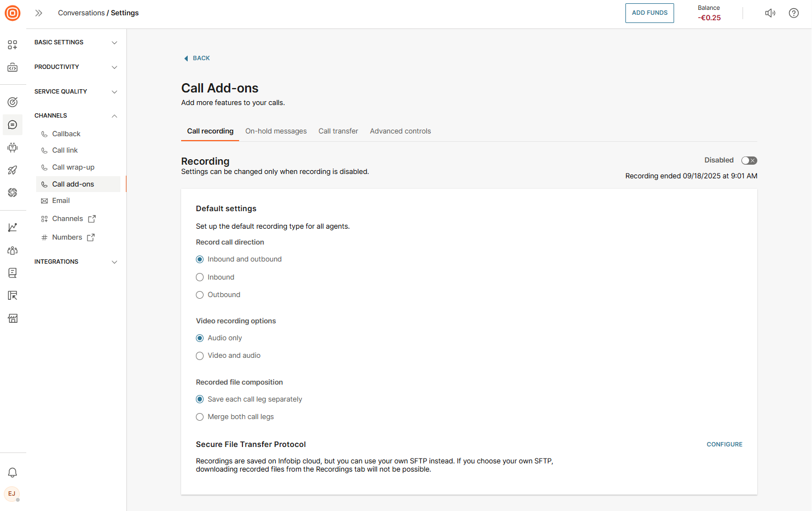Choose Video and audio recording option
Image resolution: width=812 pixels, height=511 pixels.
[200, 356]
